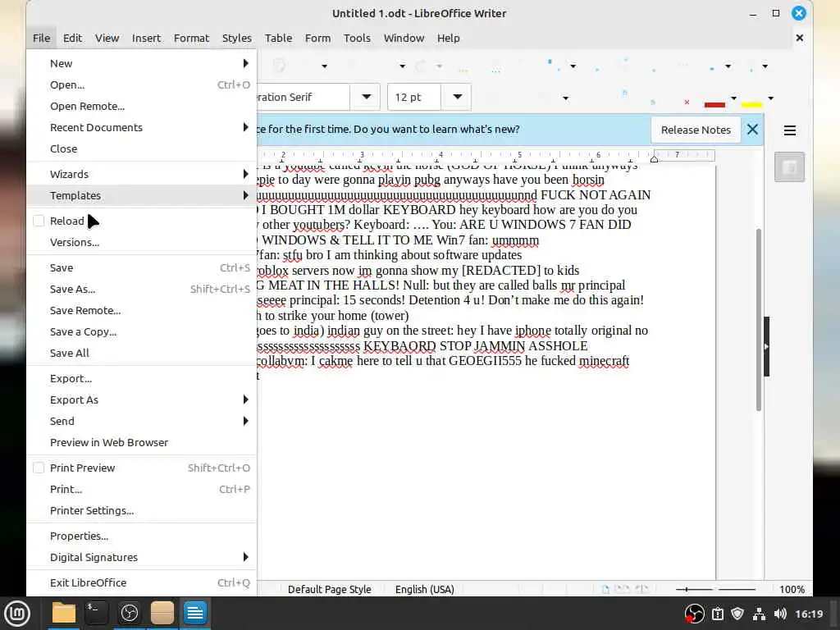Image resolution: width=840 pixels, height=630 pixels.
Task: Launch the Files folder icon in taskbar
Action: click(63, 613)
